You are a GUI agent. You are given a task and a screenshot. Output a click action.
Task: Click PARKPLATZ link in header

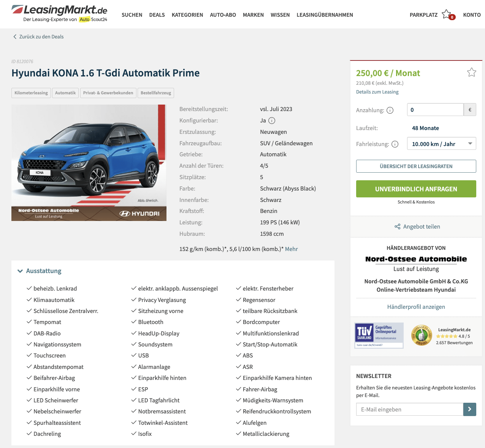(424, 15)
